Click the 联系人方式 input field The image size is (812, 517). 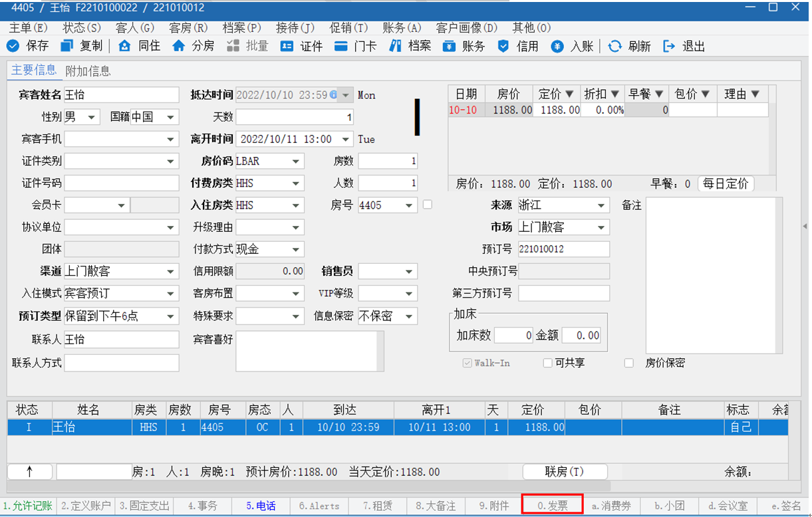121,363
